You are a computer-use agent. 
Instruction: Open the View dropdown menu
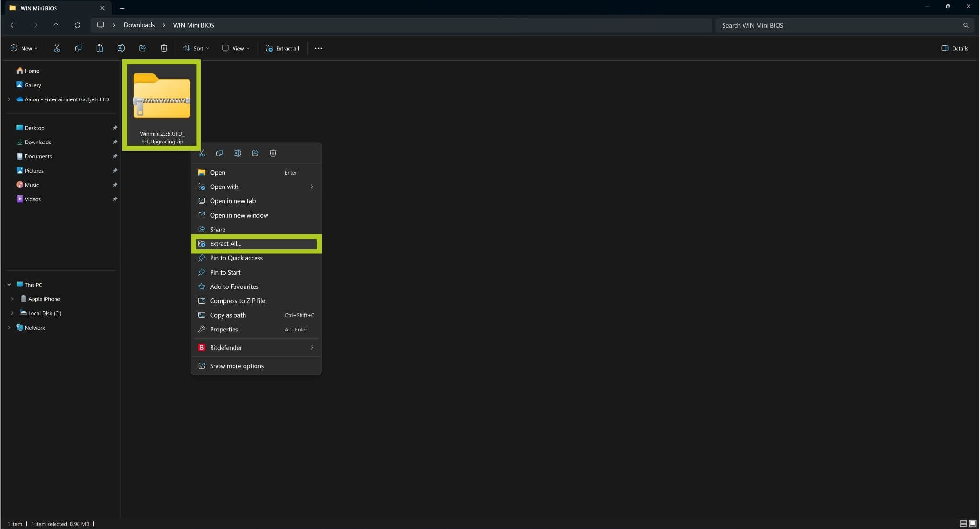[x=236, y=48]
